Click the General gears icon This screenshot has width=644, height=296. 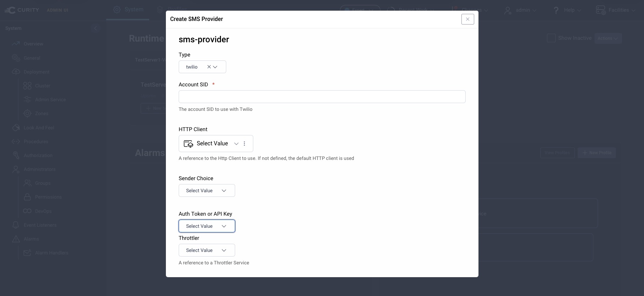[x=16, y=58]
